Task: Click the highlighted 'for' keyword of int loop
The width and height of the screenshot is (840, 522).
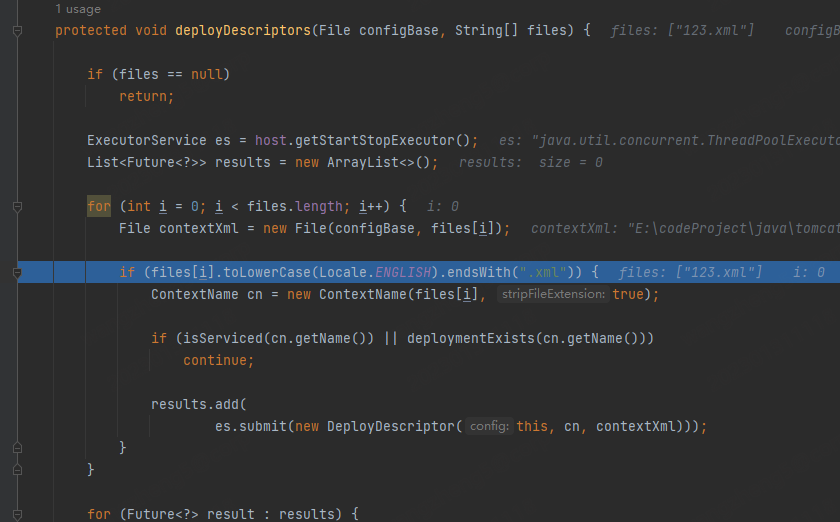Action: click(x=99, y=206)
